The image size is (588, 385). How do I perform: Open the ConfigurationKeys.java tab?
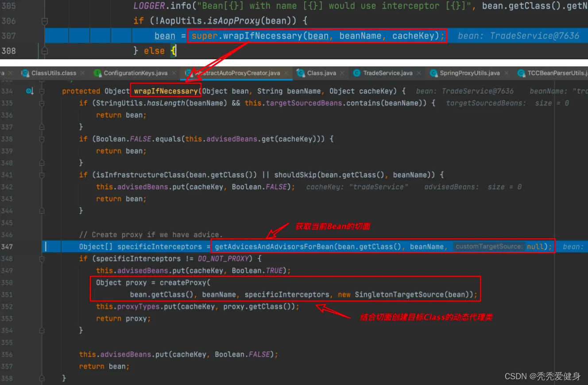pyautogui.click(x=135, y=73)
